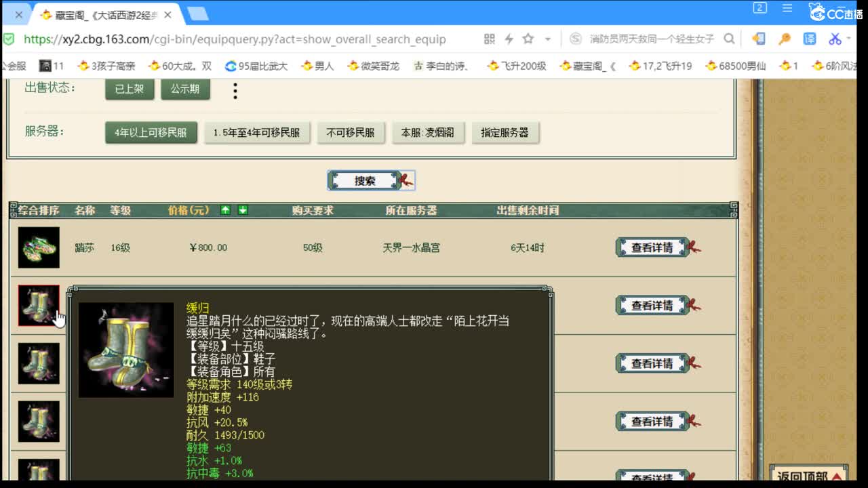Open the 飞升200级 bookmark
This screenshot has height=488, width=868.
(517, 66)
